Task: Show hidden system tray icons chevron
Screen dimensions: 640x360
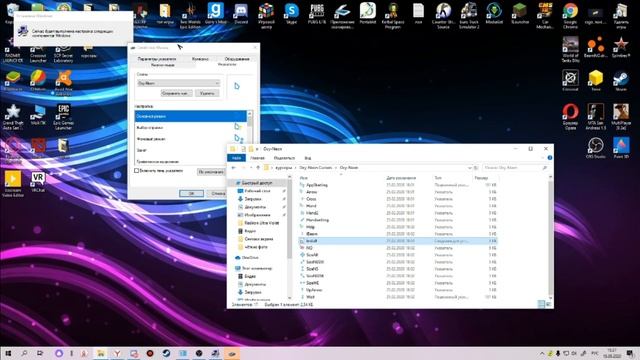Action: (x=542, y=353)
